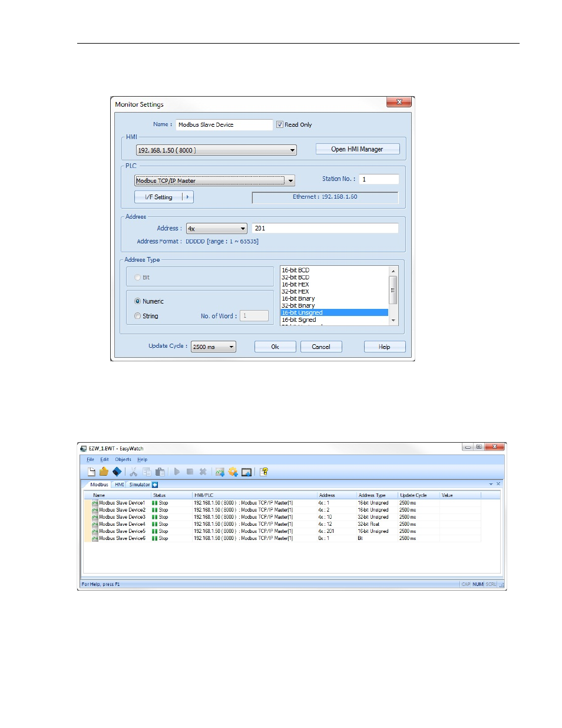562x728 pixels.
Task: Select 32-bit Binary in the type list
Action: [334, 305]
